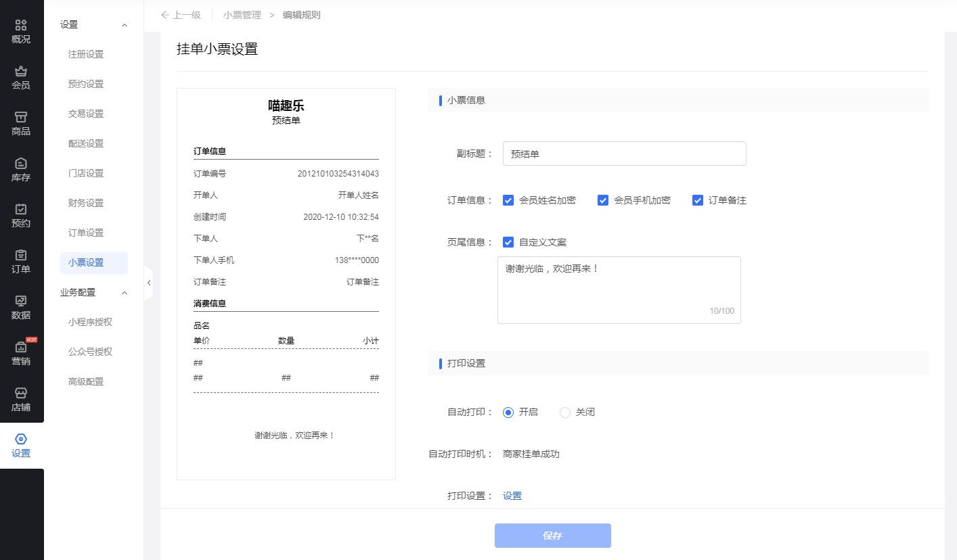
Task: Open the 预约 calendar icon
Action: (x=21, y=209)
